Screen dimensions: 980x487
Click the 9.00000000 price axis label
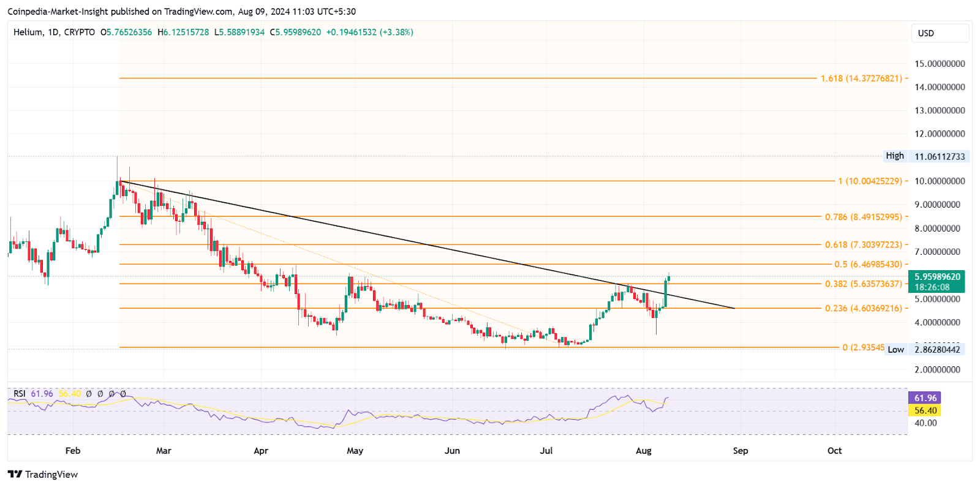click(938, 205)
